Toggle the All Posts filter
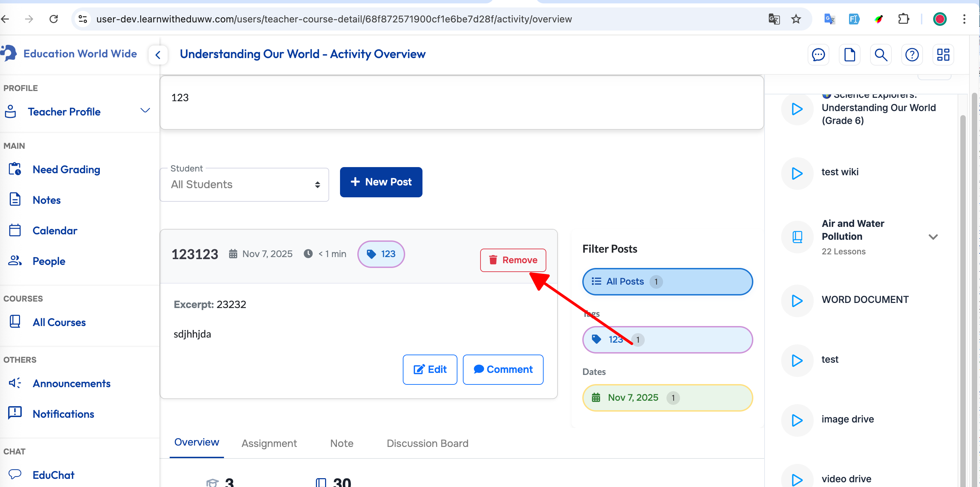 pyautogui.click(x=667, y=282)
